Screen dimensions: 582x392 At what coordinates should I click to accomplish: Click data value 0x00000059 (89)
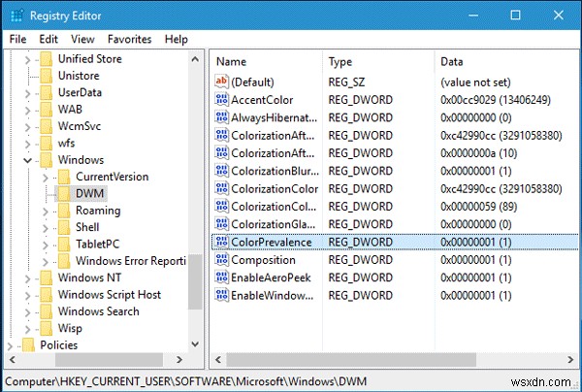(x=478, y=207)
